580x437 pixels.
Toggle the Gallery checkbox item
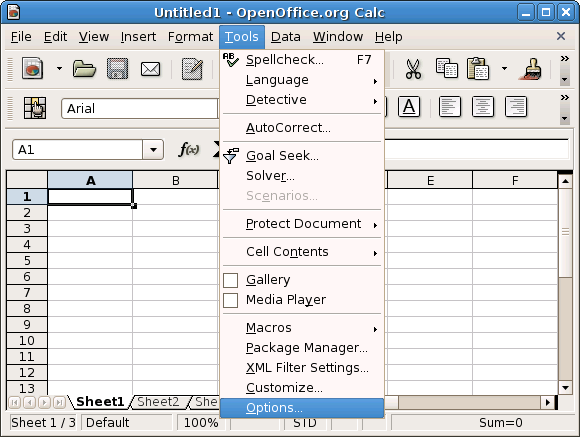click(x=302, y=280)
